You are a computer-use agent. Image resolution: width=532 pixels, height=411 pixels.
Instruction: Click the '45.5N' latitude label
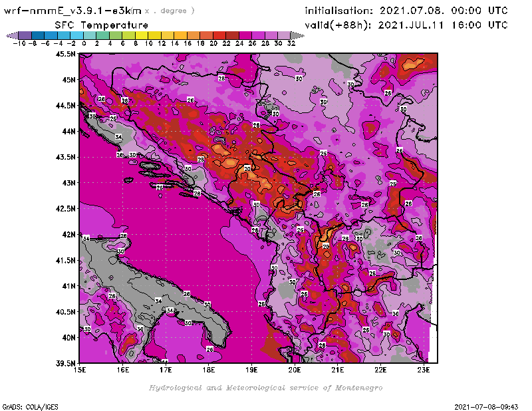point(66,54)
